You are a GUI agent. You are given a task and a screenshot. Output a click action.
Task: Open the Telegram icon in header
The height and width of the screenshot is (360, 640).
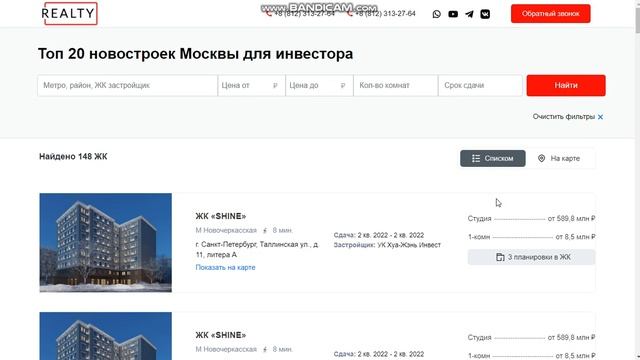coord(469,14)
